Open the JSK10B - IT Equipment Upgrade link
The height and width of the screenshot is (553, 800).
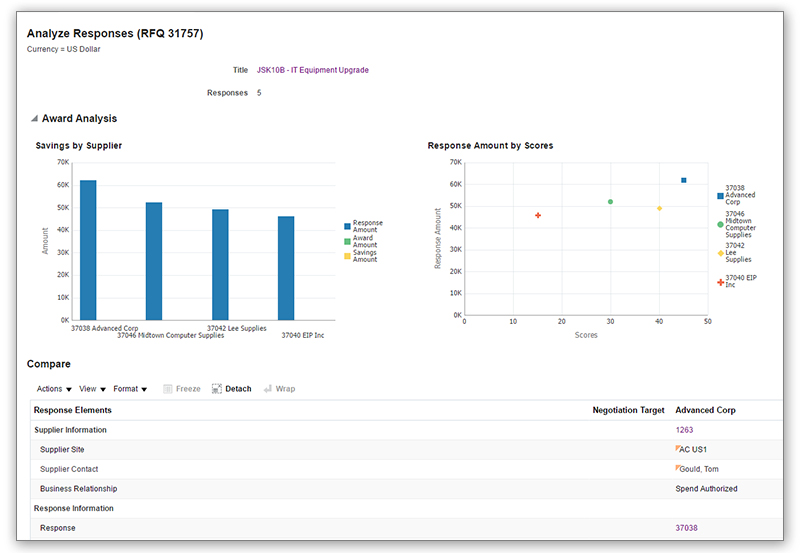pyautogui.click(x=312, y=70)
